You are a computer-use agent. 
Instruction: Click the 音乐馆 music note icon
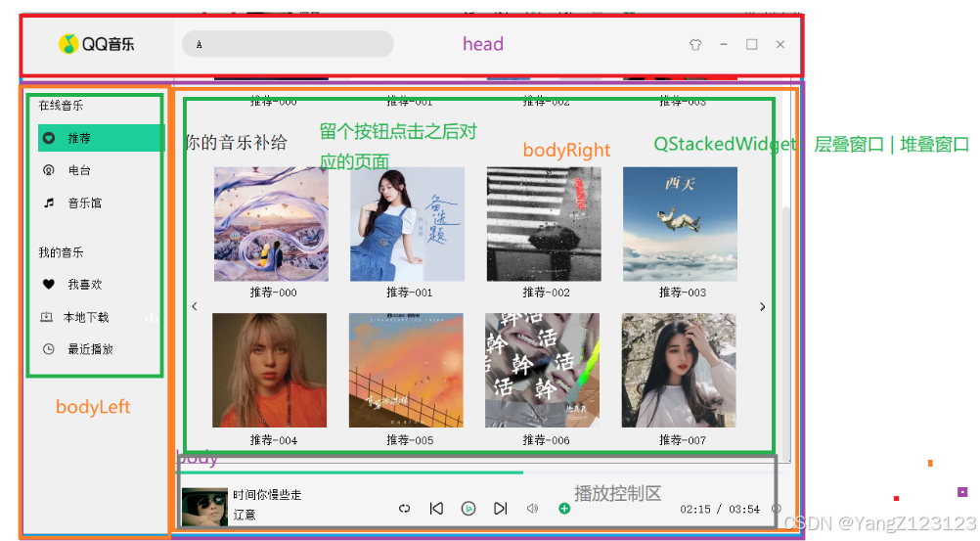coord(49,203)
